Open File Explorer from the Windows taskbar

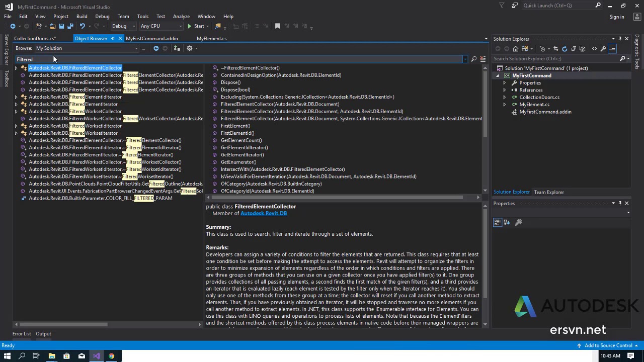(51, 356)
